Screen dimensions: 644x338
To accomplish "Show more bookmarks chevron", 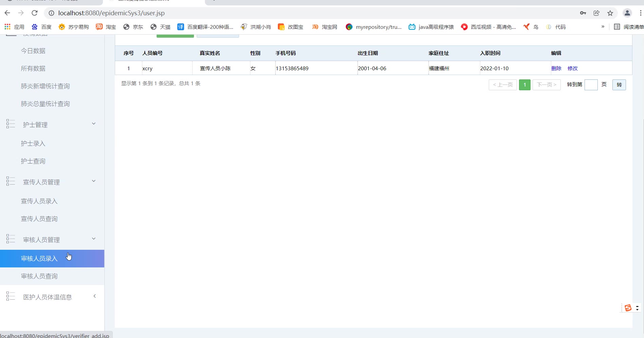I will click(603, 26).
